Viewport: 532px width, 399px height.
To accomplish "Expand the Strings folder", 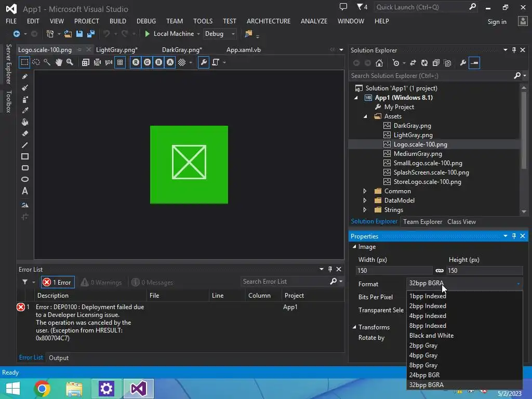I will click(365, 210).
